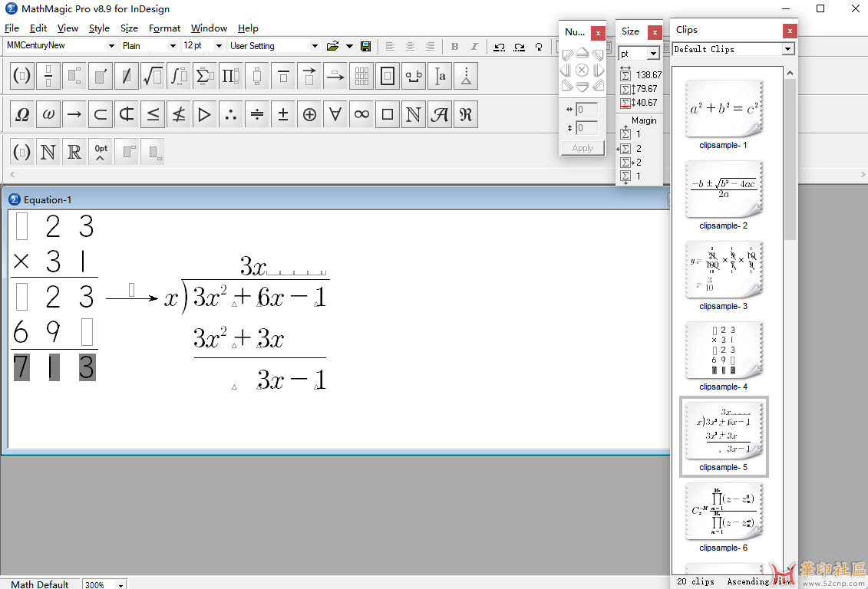Open a file with the folder icon
Screen dimensions: 868x589
[333, 47]
